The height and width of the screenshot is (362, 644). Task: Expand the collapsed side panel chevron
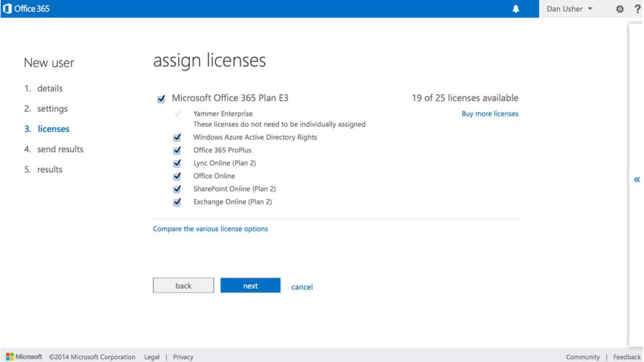pos(637,179)
